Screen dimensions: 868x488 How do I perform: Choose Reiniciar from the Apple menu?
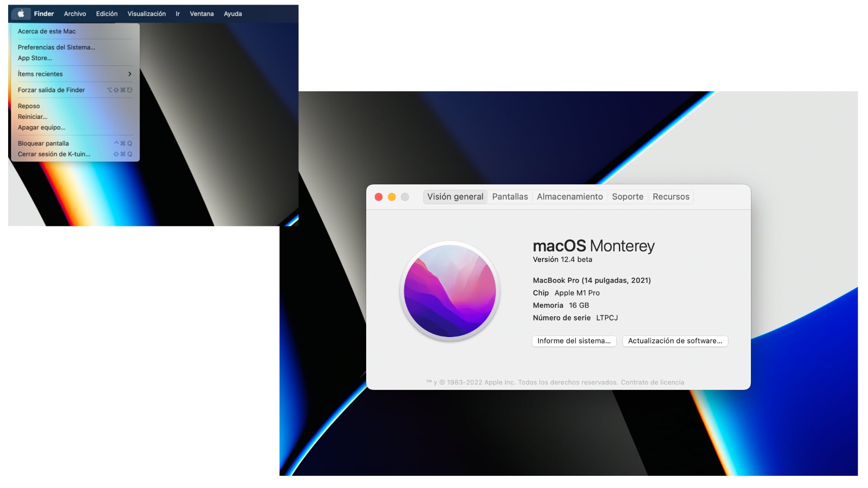[32, 117]
